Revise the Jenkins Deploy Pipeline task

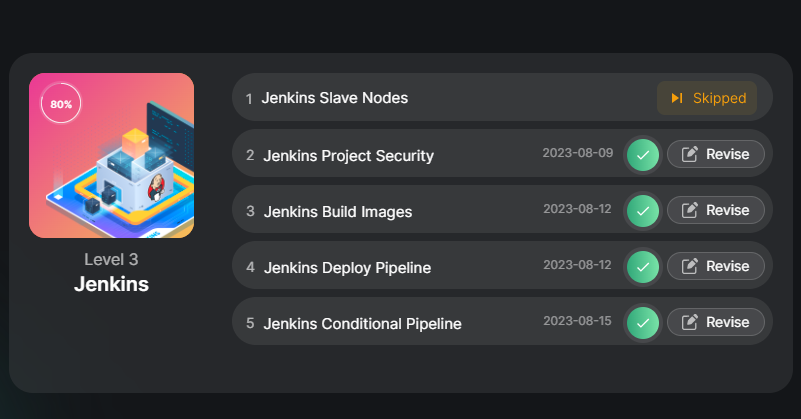point(715,266)
